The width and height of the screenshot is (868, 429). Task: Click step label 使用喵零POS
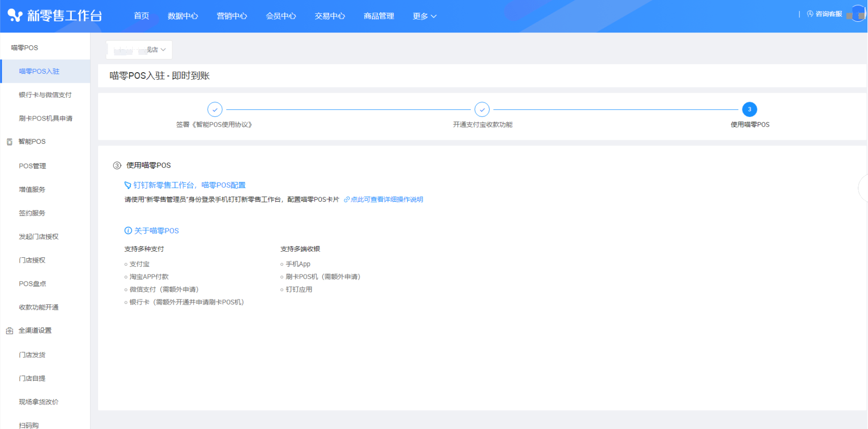click(x=750, y=125)
